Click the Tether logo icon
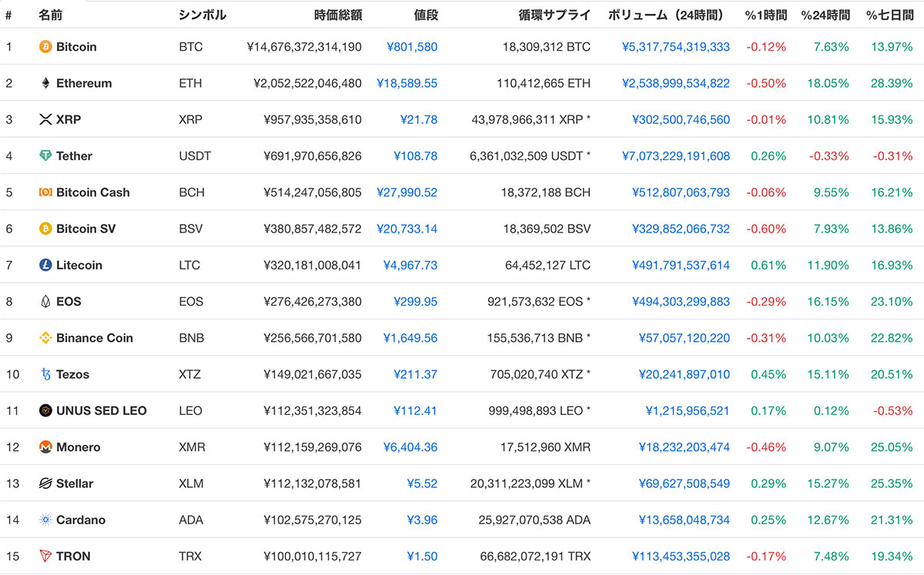 (x=45, y=155)
